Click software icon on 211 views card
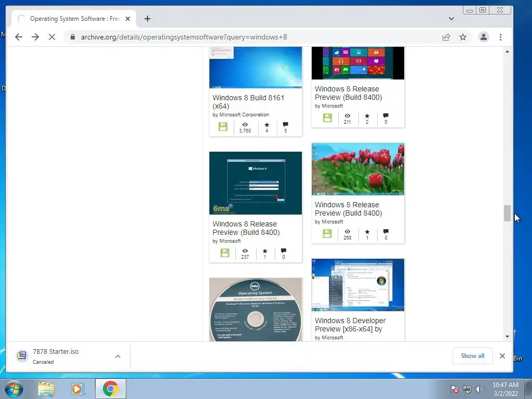Screen dimensions: 532x399 click(x=327, y=118)
